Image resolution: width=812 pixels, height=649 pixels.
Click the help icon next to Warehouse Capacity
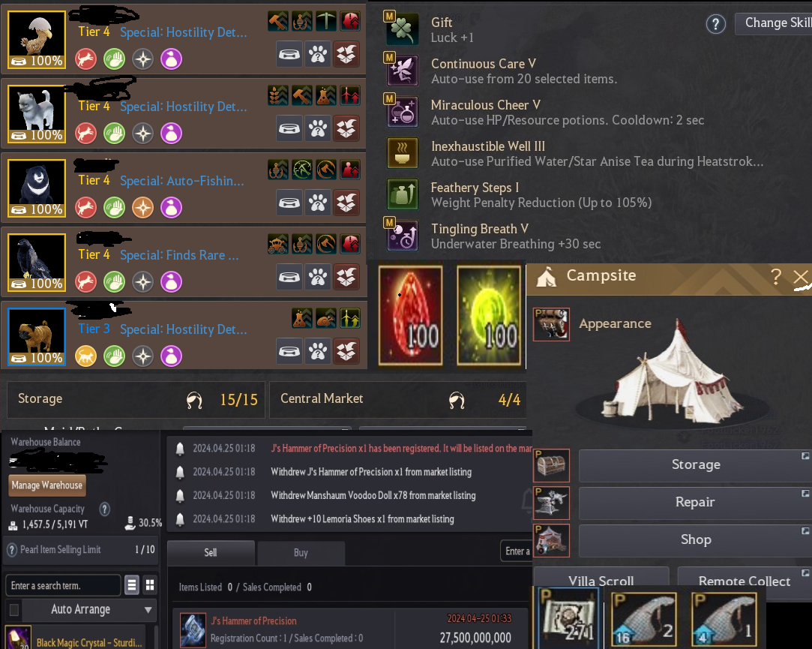coord(105,509)
